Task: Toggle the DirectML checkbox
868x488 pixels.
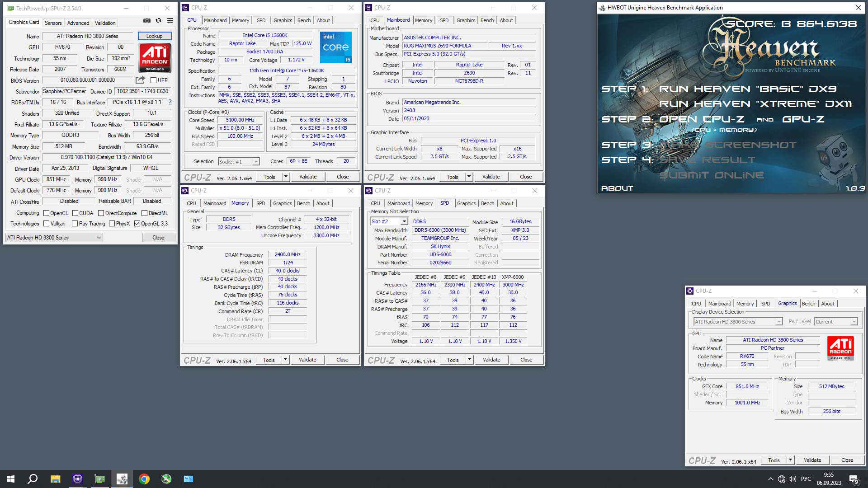Action: [x=144, y=213]
